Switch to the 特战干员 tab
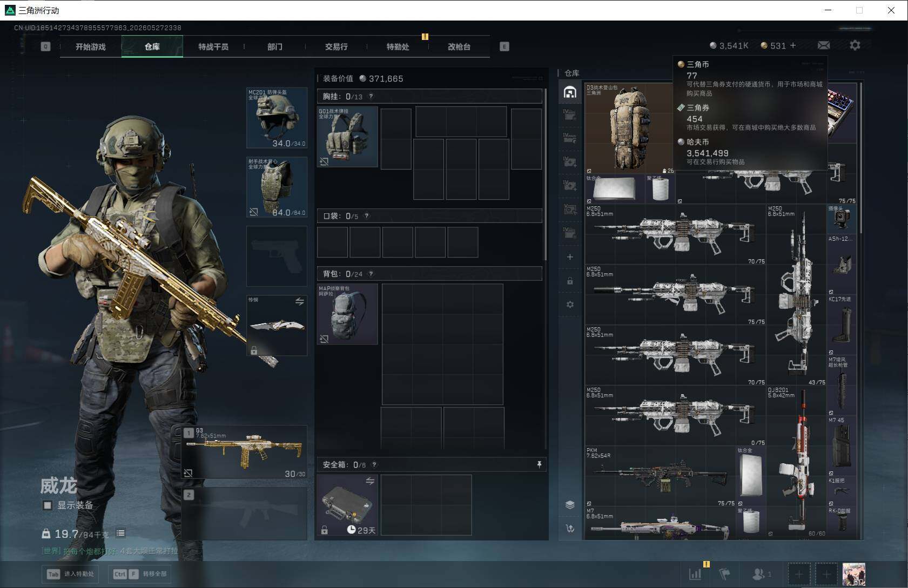The width and height of the screenshot is (908, 588). [x=213, y=46]
